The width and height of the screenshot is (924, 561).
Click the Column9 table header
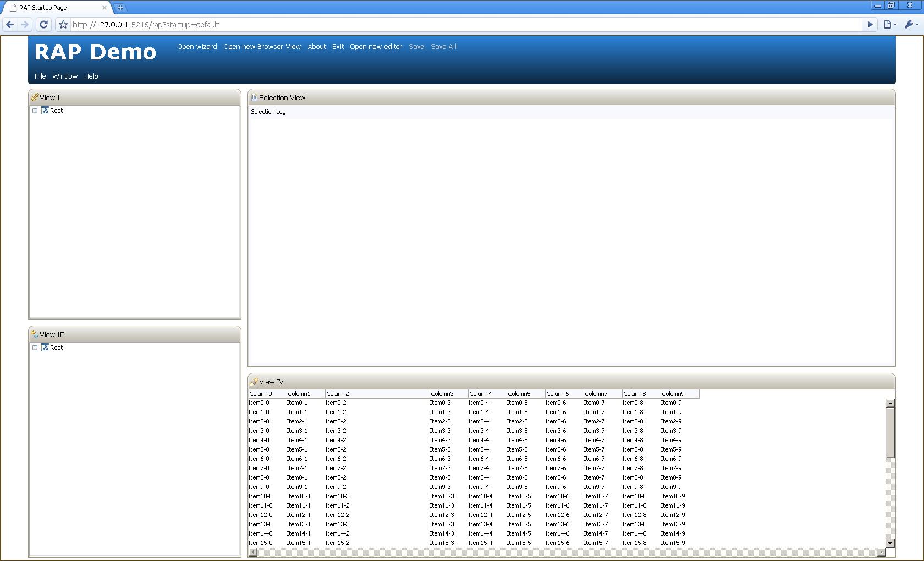(x=680, y=394)
